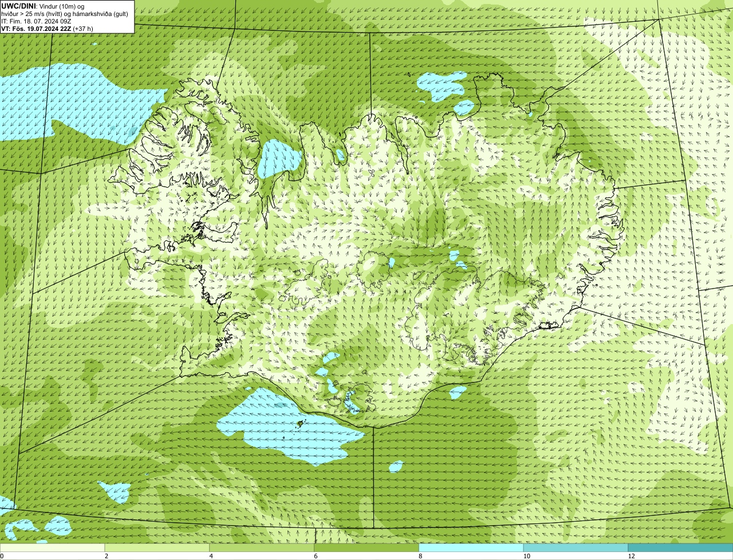Select the 2–4 light green scale segment
The image size is (733, 560).
coord(157,547)
